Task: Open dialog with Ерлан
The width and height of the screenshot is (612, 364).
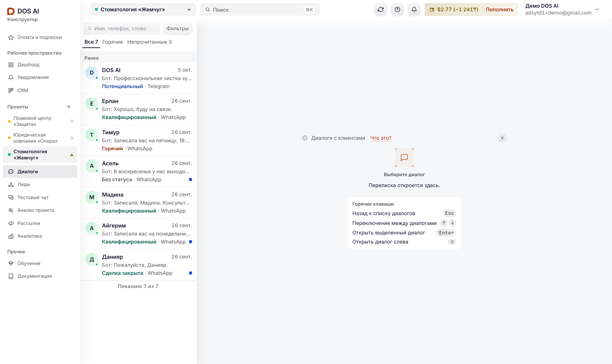Action: click(138, 109)
